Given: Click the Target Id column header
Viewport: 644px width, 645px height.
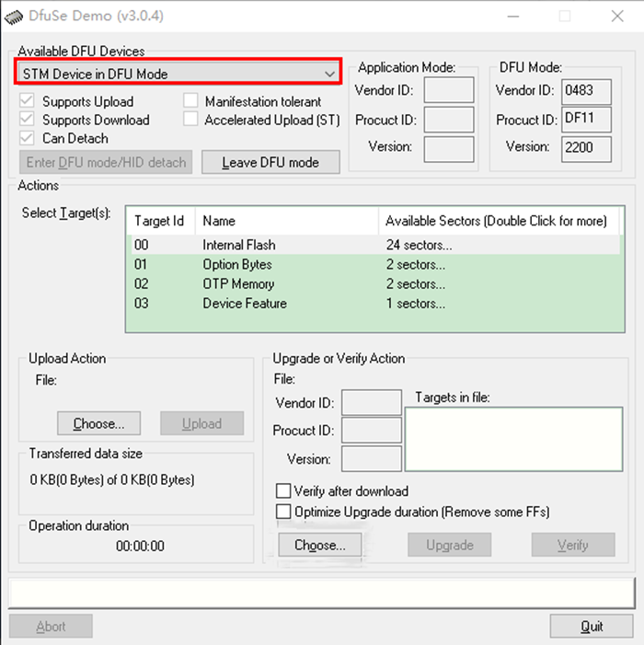Looking at the screenshot, I should click(160, 221).
